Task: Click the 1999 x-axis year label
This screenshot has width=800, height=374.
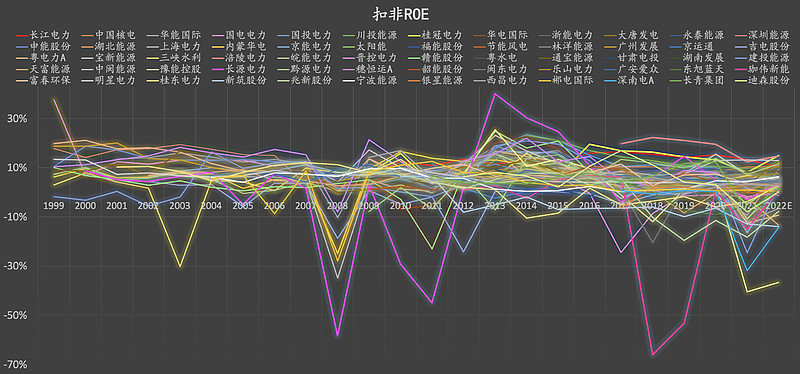Action: click(53, 205)
